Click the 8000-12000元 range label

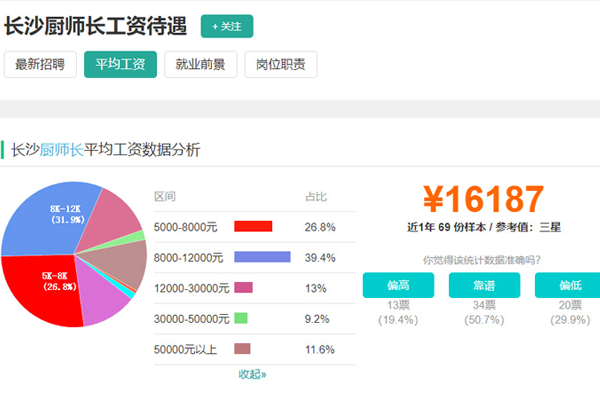(189, 257)
